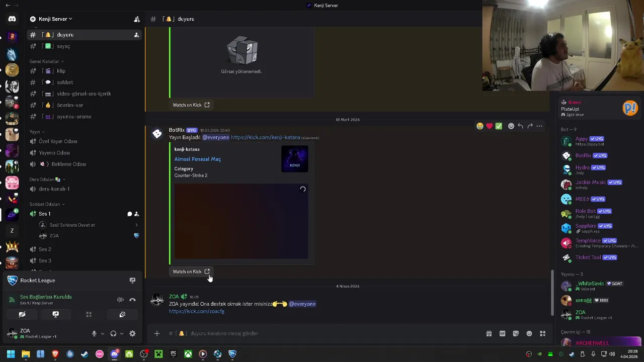Deafen audio with the headphones button
644x362 pixels.
(113, 333)
